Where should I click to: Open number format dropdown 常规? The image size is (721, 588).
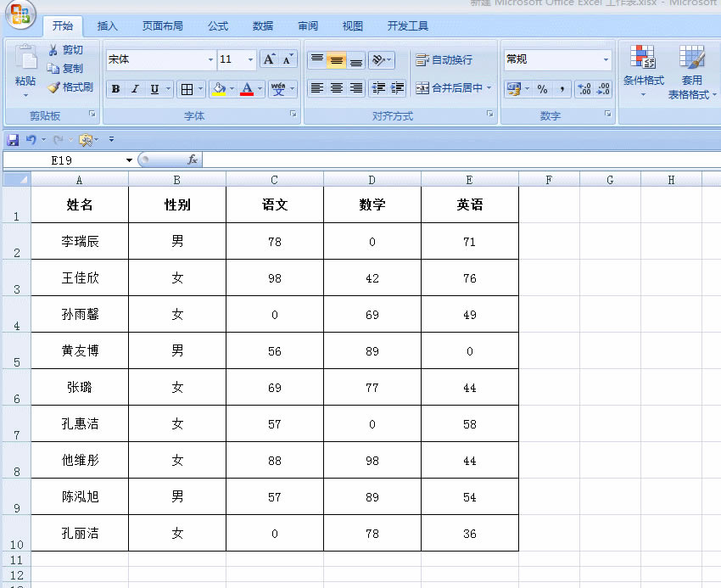(606, 59)
